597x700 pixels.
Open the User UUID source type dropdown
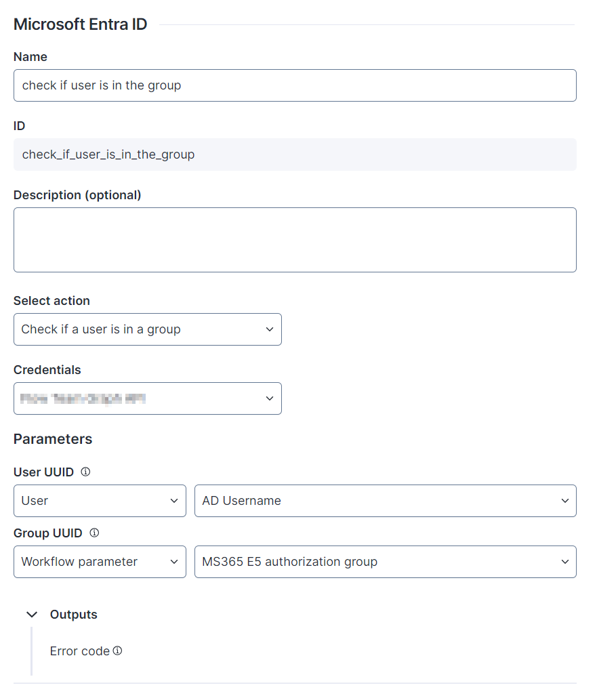click(100, 501)
